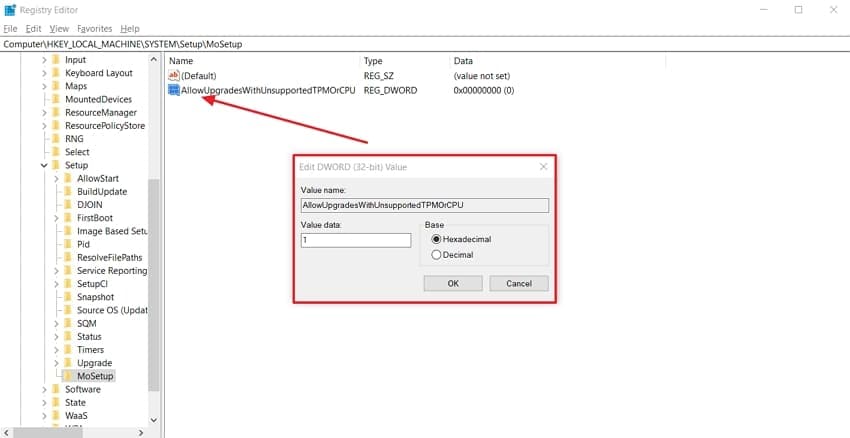
Task: Click the Setup folder icon
Action: click(x=55, y=165)
